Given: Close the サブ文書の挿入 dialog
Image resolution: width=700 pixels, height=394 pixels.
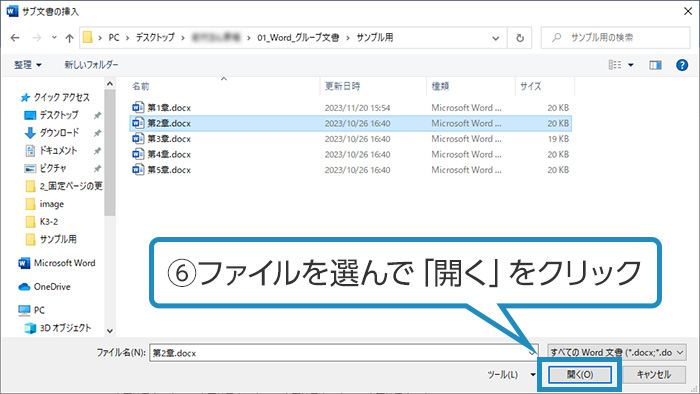Looking at the screenshot, I should pos(688,11).
